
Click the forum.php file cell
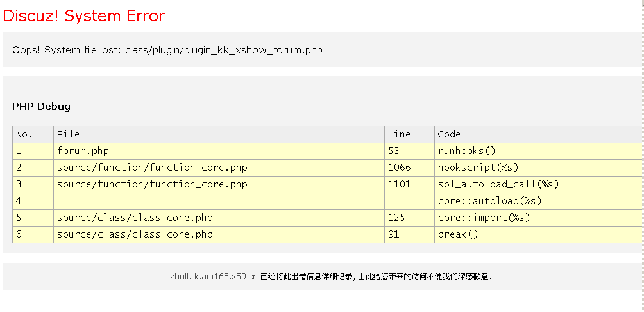pyautogui.click(x=219, y=152)
